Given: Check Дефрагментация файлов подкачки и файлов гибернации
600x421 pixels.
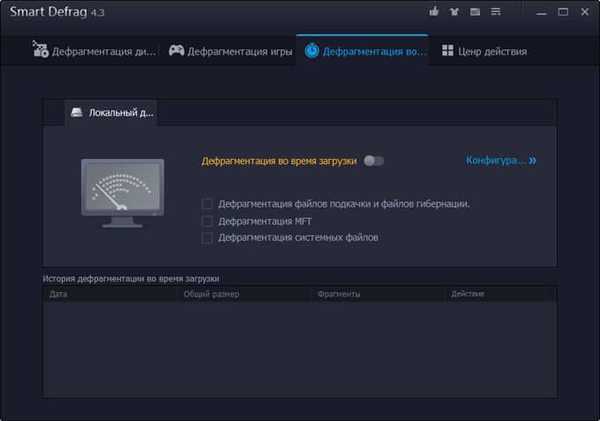Looking at the screenshot, I should click(x=208, y=204).
